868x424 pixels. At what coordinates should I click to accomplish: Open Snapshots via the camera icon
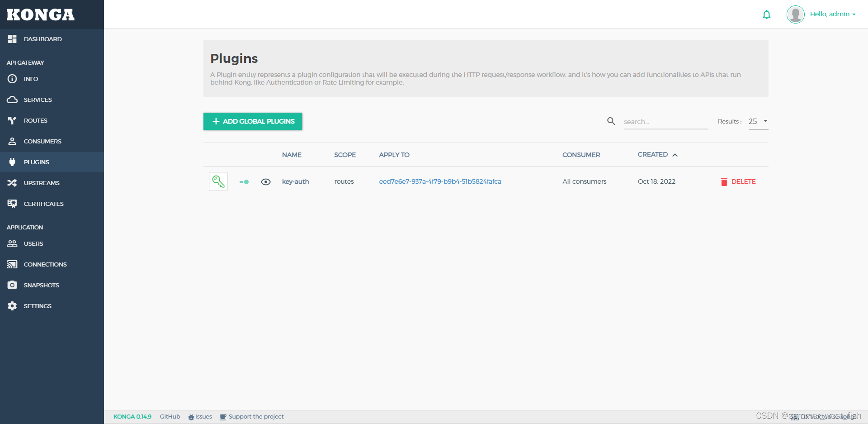[x=12, y=285]
